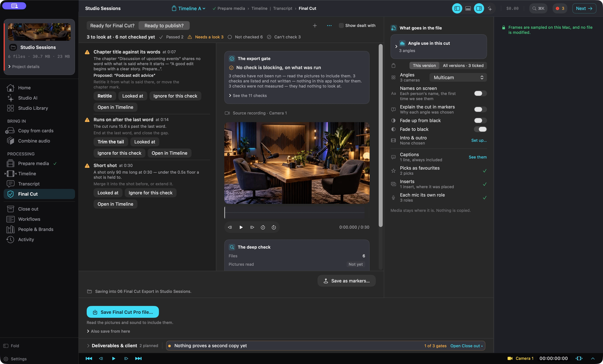Open Studio AI in the sidebar
Viewport: 603px width, 364px height.
pyautogui.click(x=28, y=98)
